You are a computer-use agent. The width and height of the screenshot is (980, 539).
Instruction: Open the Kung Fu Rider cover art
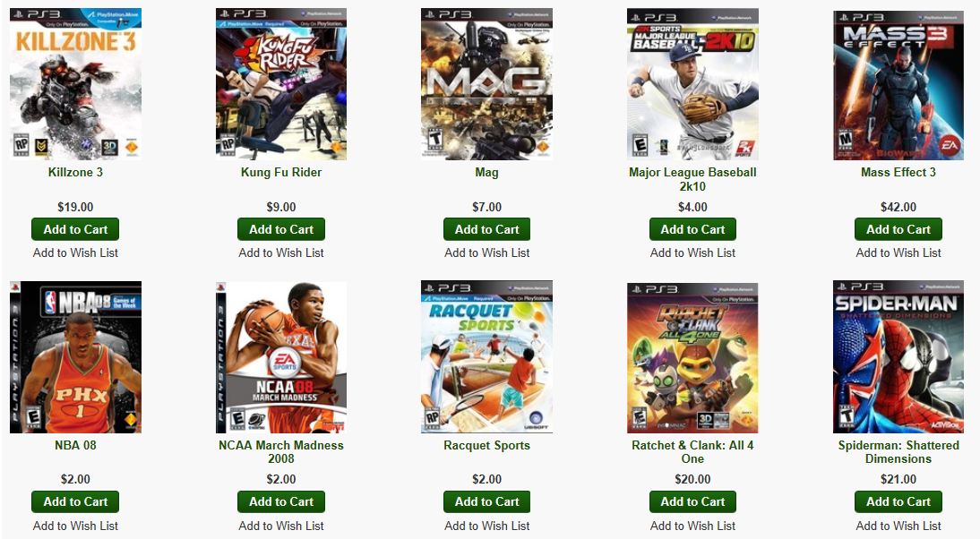(x=281, y=84)
